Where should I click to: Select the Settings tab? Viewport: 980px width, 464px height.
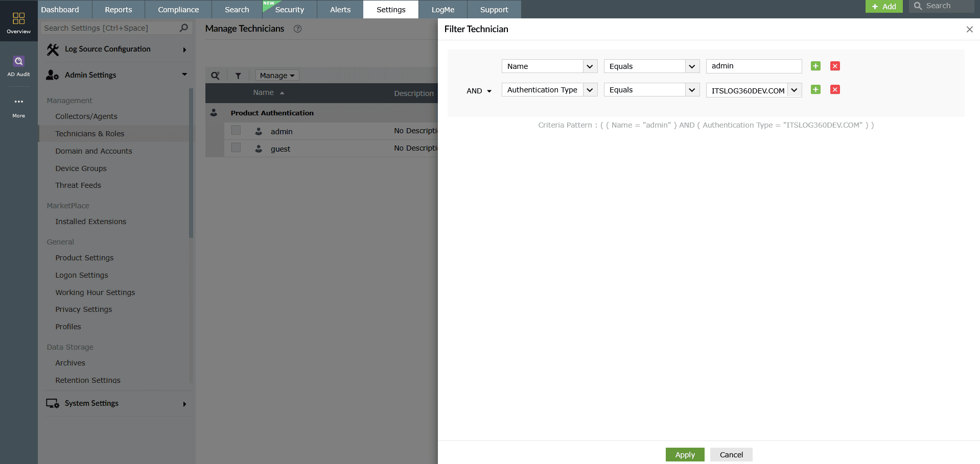(x=391, y=10)
